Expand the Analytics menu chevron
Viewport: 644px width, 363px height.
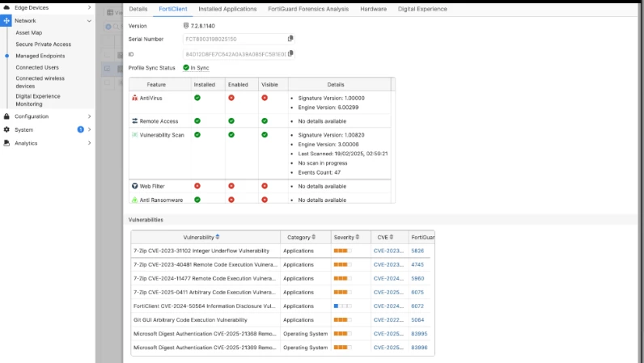point(89,143)
